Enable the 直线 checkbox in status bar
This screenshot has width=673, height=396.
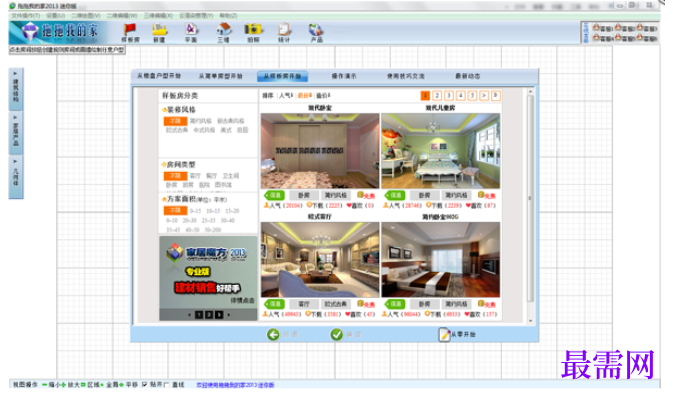166,384
